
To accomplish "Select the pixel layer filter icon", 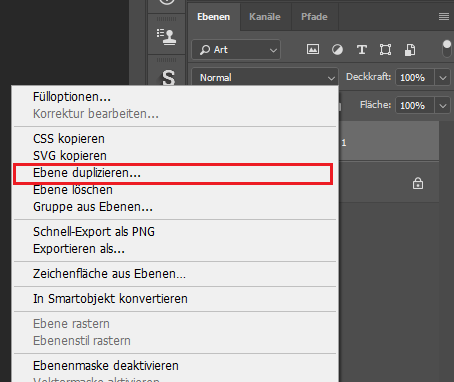I will pyautogui.click(x=313, y=50).
